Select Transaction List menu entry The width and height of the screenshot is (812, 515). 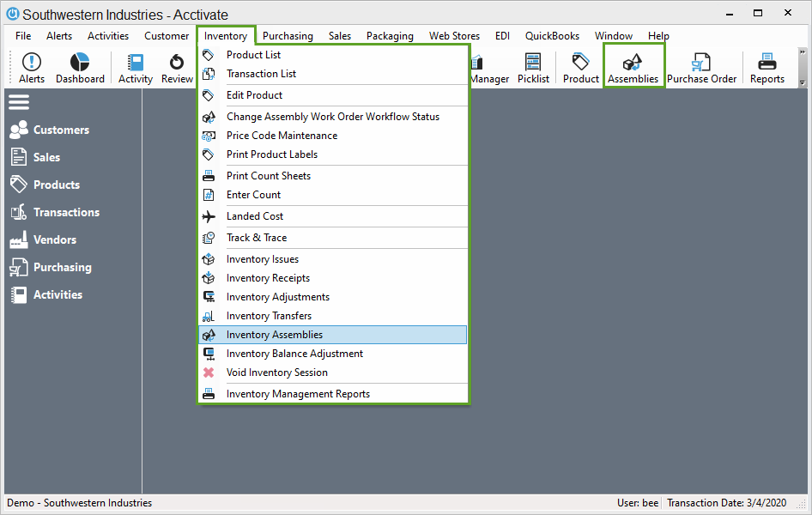(333, 74)
